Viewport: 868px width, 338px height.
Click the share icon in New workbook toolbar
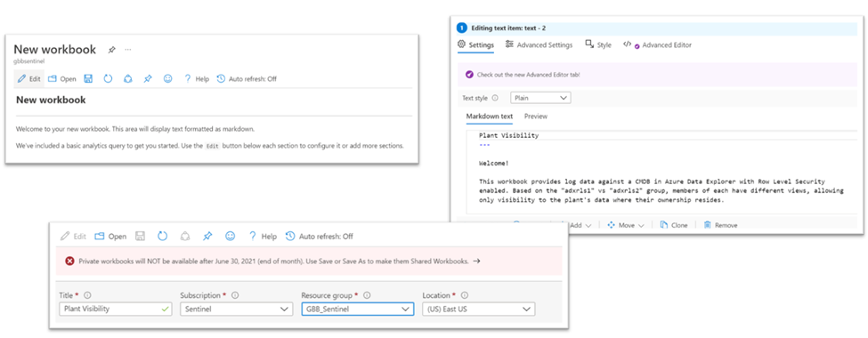pos(128,79)
